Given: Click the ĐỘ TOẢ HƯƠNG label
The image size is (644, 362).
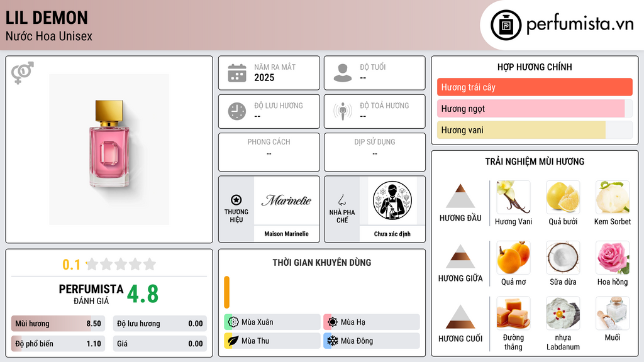Looking at the screenshot, I should point(384,106).
